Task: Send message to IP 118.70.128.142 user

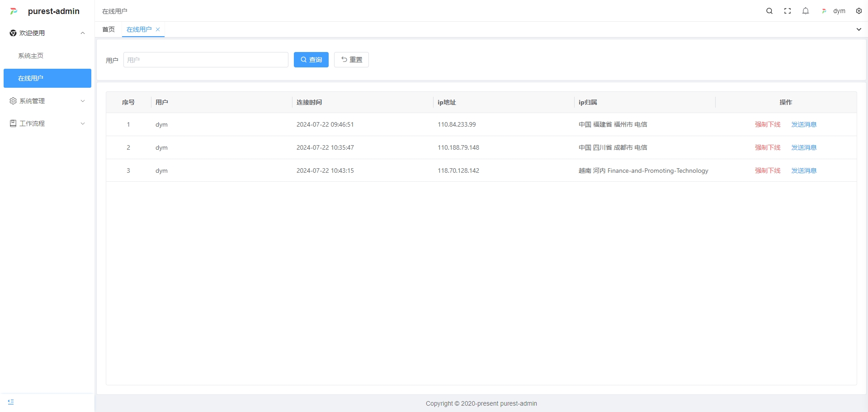Action: pos(804,170)
